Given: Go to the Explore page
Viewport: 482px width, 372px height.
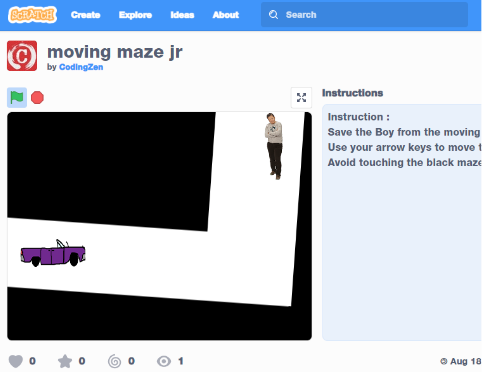Looking at the screenshot, I should pyautogui.click(x=135, y=15).
